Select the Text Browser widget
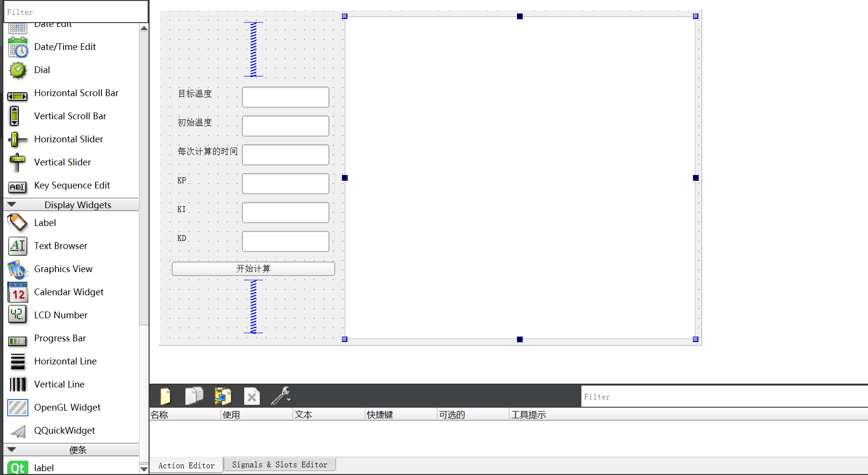The height and width of the screenshot is (475, 868). tap(61, 246)
